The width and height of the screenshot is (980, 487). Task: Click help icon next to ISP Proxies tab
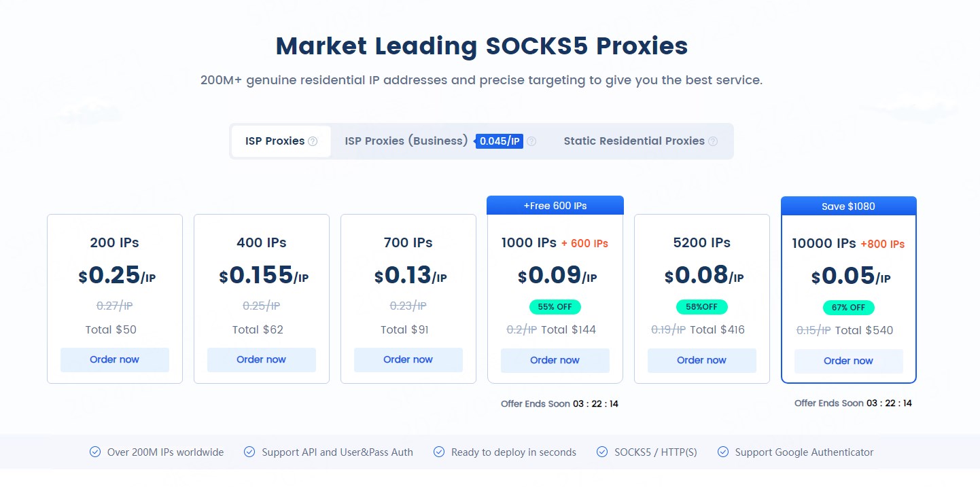coord(313,142)
